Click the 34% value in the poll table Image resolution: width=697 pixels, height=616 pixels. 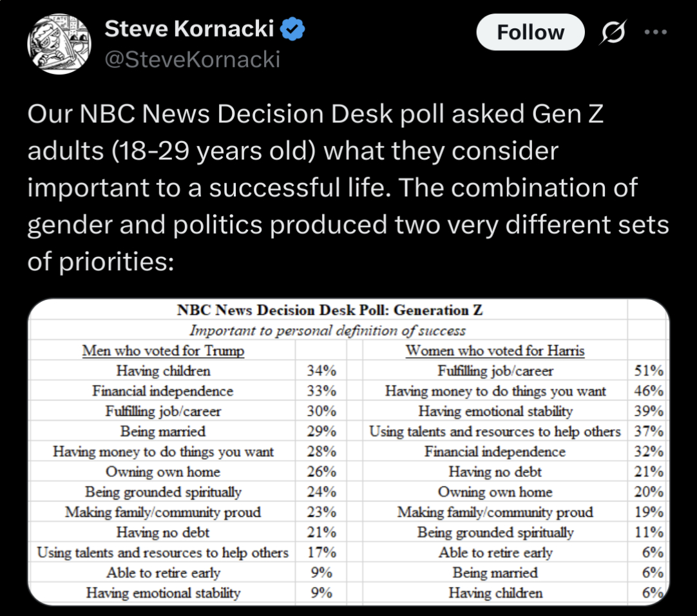point(321,371)
